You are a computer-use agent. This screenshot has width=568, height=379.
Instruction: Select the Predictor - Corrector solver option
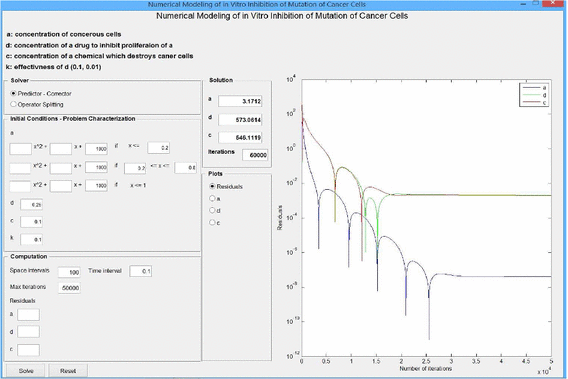41,93
